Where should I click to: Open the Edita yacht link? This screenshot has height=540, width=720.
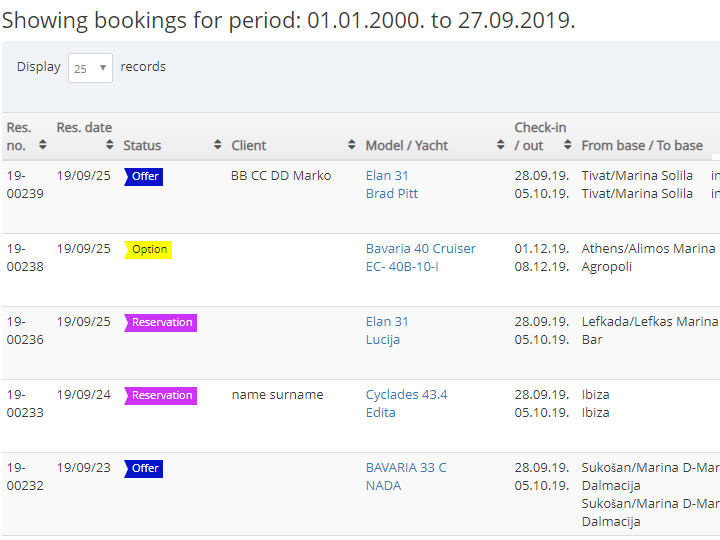coord(381,413)
